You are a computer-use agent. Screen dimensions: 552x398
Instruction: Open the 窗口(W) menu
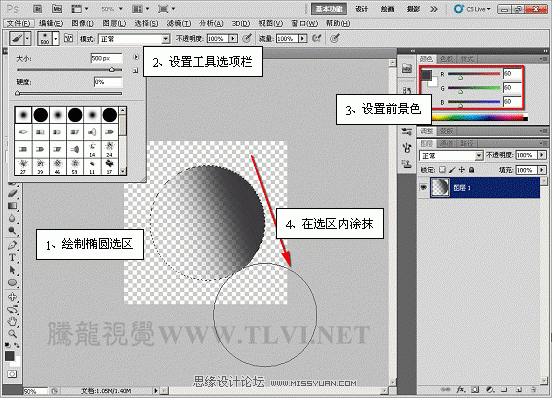[x=305, y=24]
